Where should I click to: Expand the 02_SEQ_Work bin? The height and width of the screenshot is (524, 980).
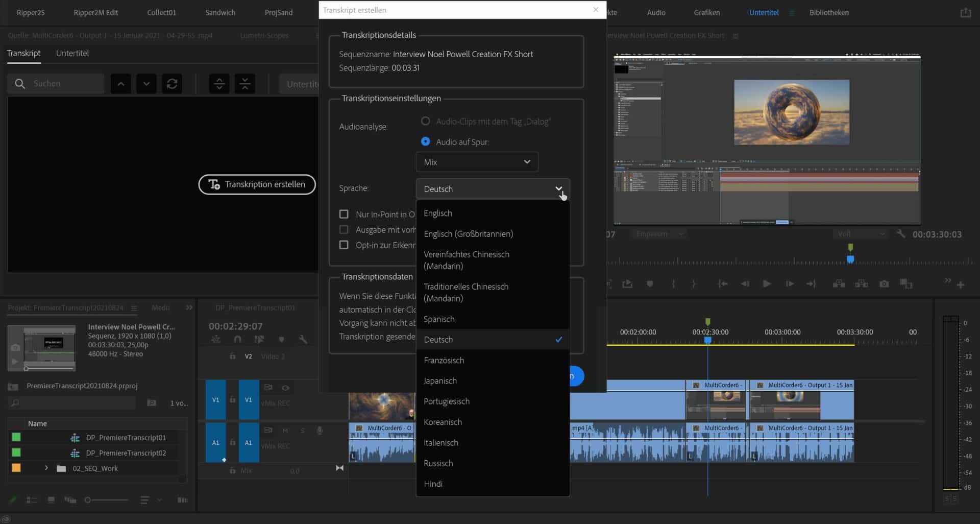pyautogui.click(x=46, y=468)
